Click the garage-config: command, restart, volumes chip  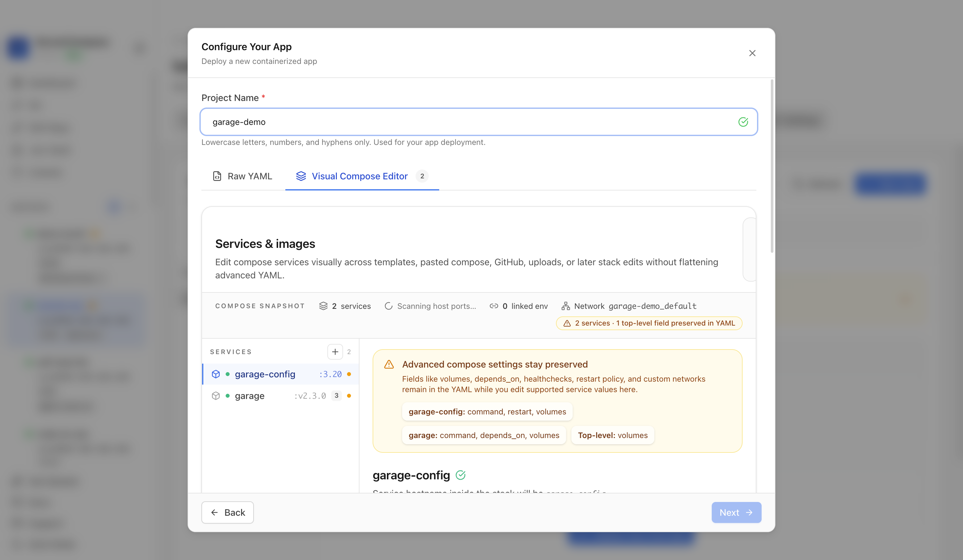[x=487, y=411]
